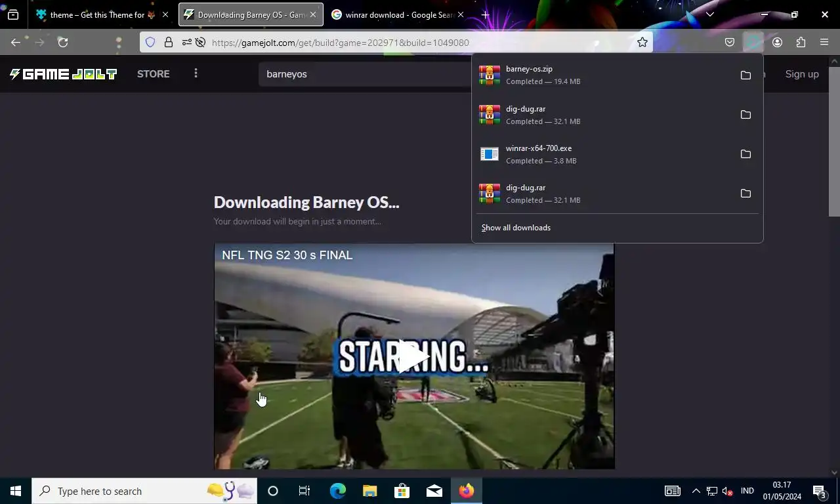Close the Downloading Barney OS tab
This screenshot has width=840, height=504.
coord(313,14)
